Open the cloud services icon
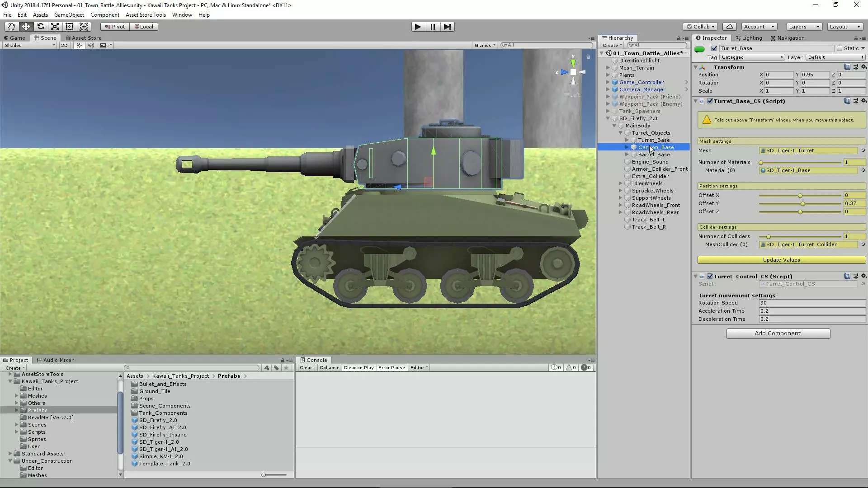Viewport: 868px width, 488px height. pos(729,27)
